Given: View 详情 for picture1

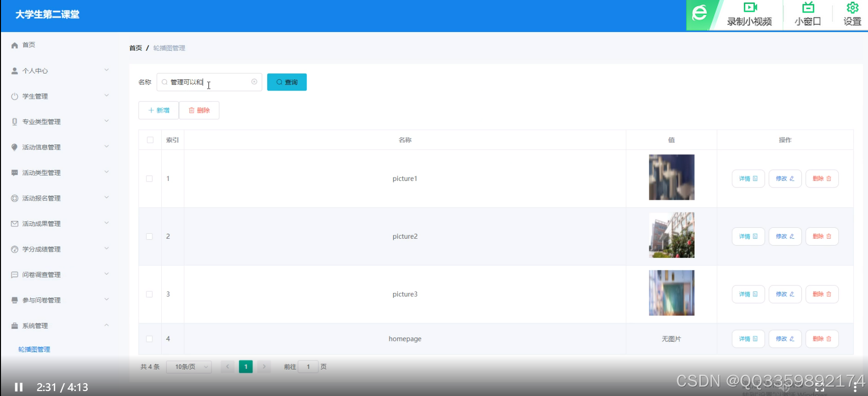Looking at the screenshot, I should pyautogui.click(x=748, y=179).
